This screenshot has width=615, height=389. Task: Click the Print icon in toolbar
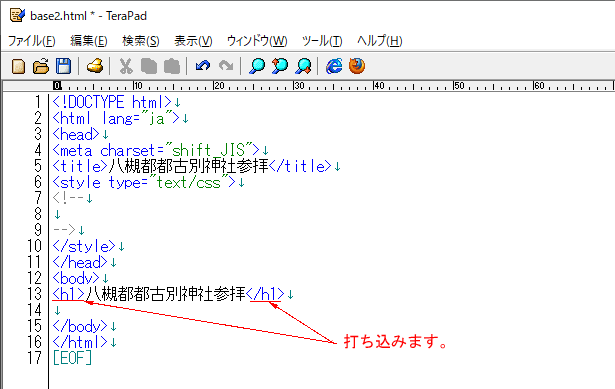[95, 66]
